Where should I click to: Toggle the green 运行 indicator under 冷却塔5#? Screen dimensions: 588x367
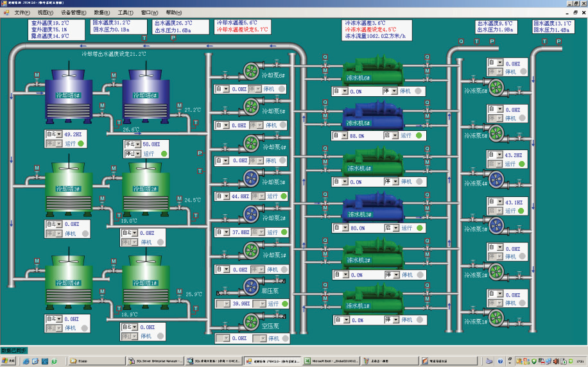click(82, 144)
